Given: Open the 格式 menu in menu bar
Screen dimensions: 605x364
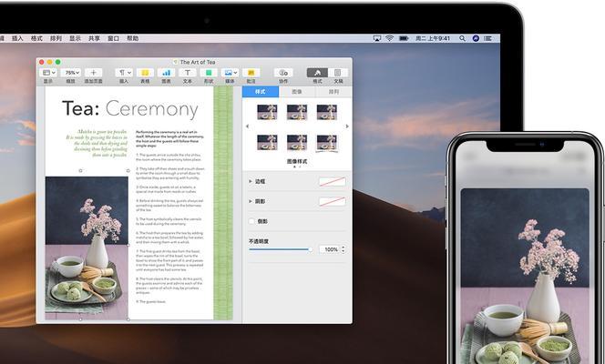Looking at the screenshot, I should [x=36, y=38].
